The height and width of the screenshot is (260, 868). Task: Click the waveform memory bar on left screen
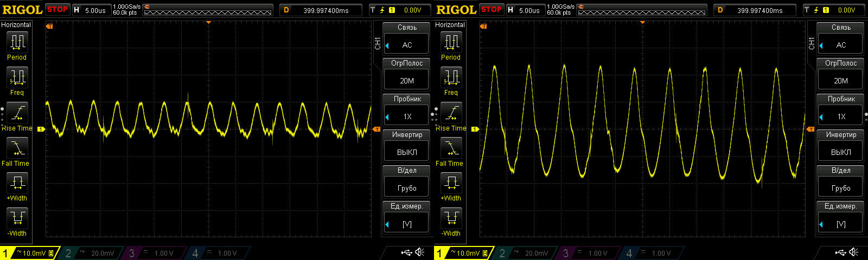click(208, 10)
